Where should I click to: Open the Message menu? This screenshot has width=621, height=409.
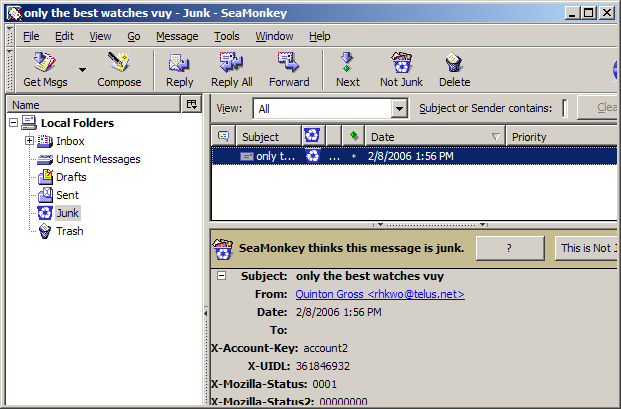[x=177, y=36]
